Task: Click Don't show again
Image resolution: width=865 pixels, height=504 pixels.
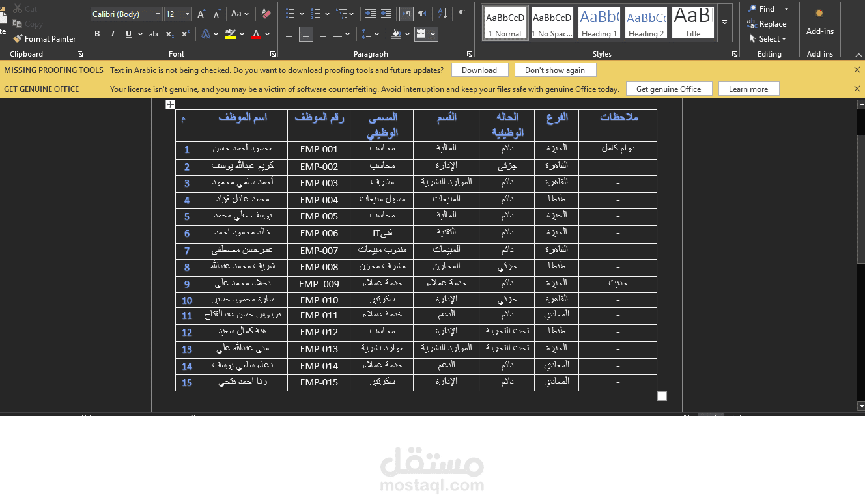Action: click(555, 70)
